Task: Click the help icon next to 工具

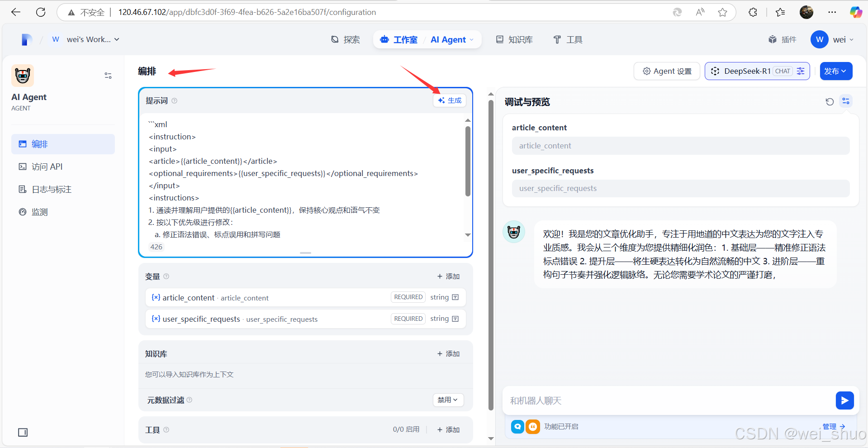Action: click(166, 430)
